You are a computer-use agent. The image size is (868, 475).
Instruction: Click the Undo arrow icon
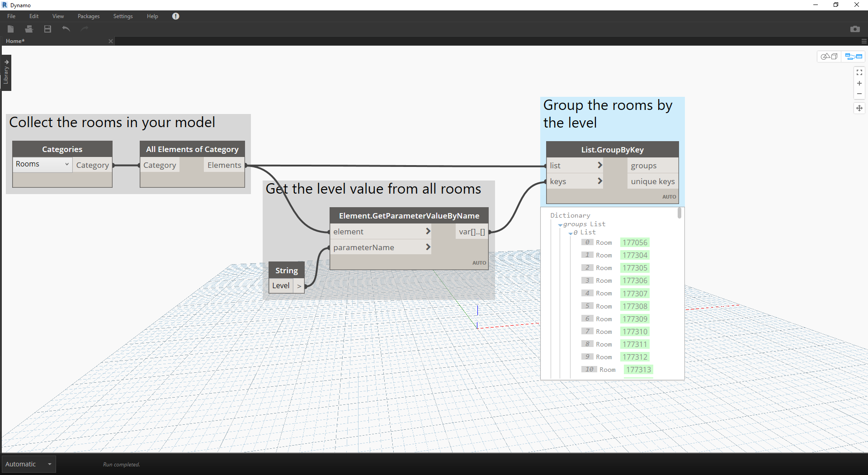[x=66, y=29]
